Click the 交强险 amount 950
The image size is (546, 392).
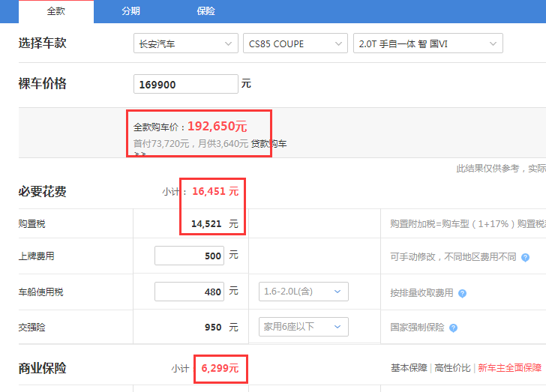click(x=213, y=328)
